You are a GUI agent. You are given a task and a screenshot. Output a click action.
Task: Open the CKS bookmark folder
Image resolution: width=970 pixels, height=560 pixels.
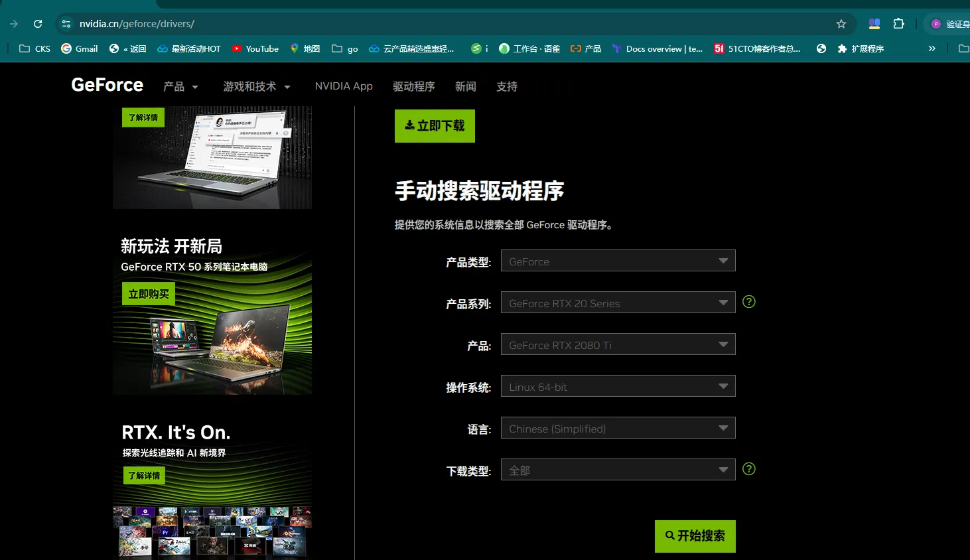click(x=35, y=48)
